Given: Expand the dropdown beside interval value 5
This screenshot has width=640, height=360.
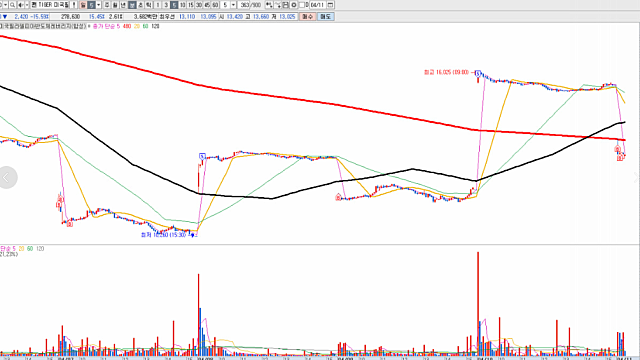Looking at the screenshot, I should (233, 5).
